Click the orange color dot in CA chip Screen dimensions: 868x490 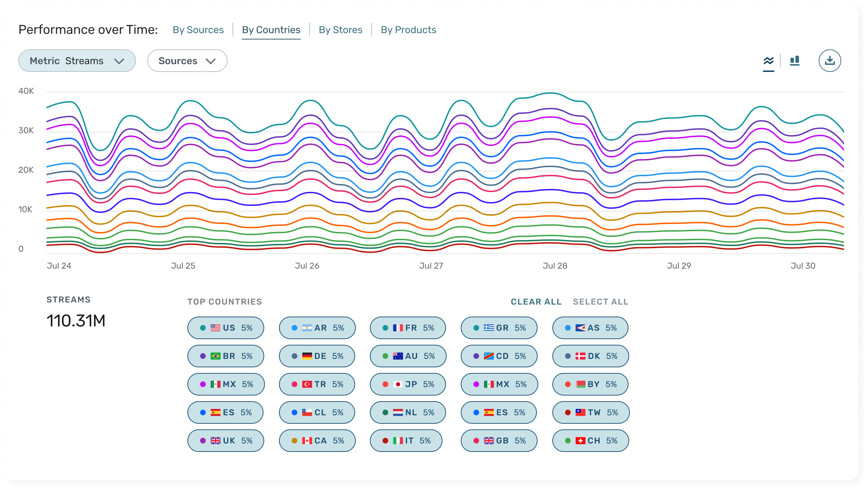pyautogui.click(x=294, y=441)
